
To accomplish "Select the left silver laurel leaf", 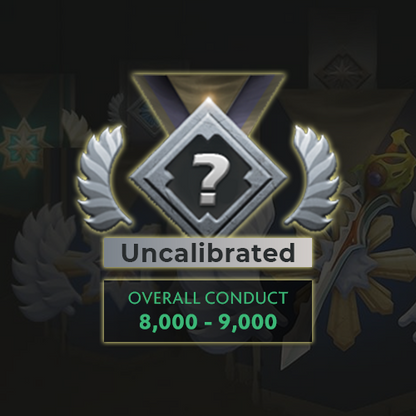I will 102,175.
